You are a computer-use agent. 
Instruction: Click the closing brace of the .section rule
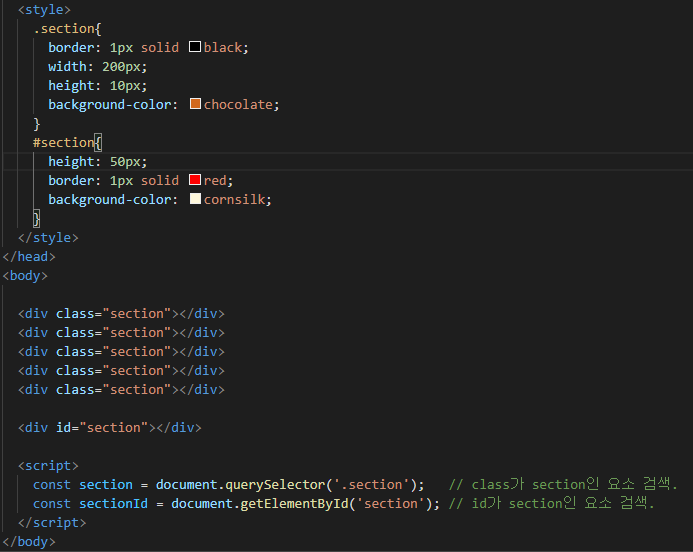pyautogui.click(x=37, y=124)
